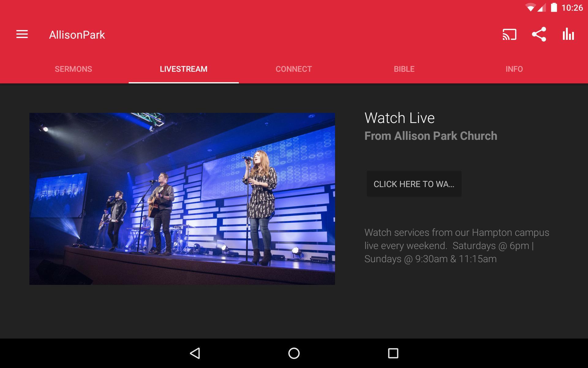Tap the battery status icon
The image size is (588, 368).
pos(554,7)
